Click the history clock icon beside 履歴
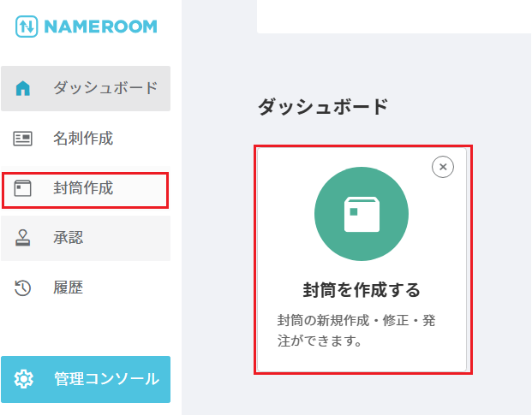 (23, 288)
